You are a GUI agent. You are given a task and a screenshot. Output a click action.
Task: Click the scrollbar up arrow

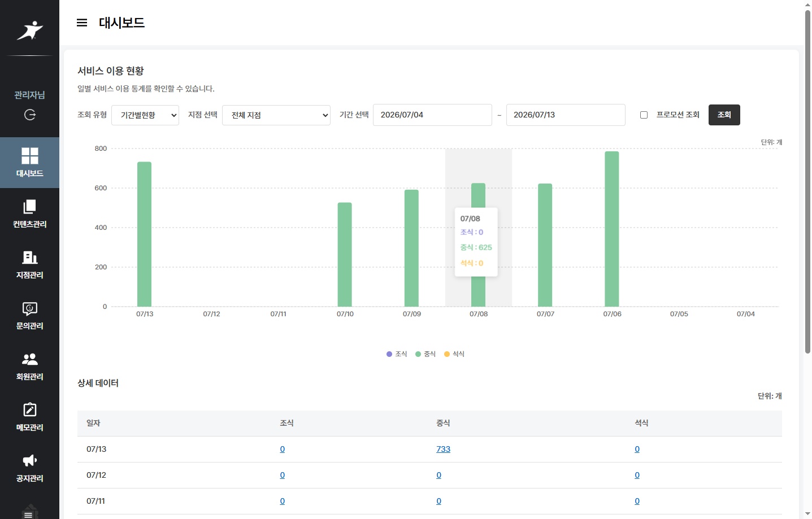pyautogui.click(x=807, y=4)
